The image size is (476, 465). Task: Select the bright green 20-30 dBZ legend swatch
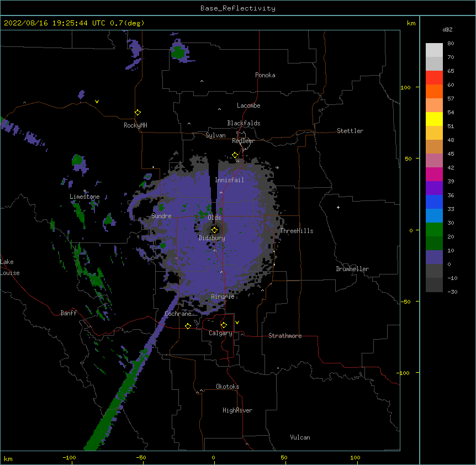click(434, 230)
